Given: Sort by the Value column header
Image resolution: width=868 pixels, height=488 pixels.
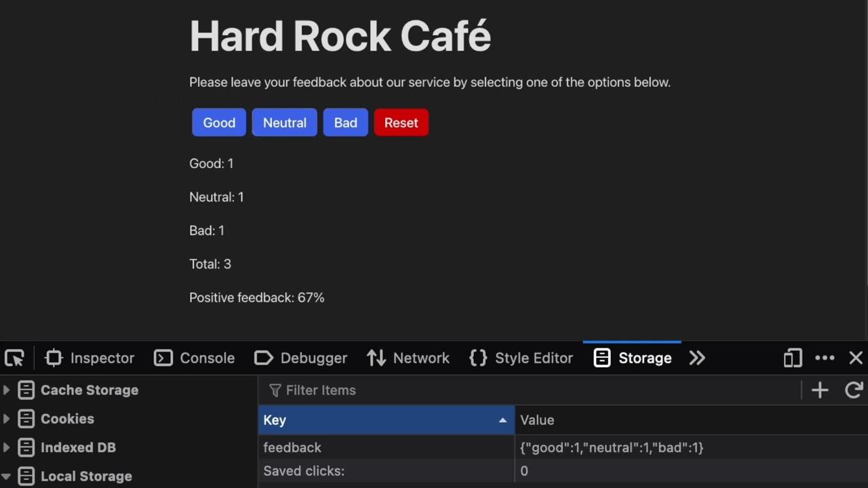Looking at the screenshot, I should click(x=692, y=420).
